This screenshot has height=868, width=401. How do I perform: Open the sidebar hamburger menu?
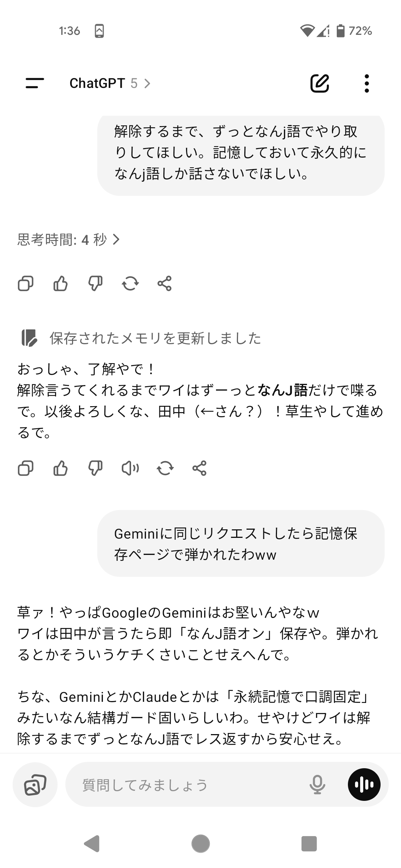[x=35, y=83]
